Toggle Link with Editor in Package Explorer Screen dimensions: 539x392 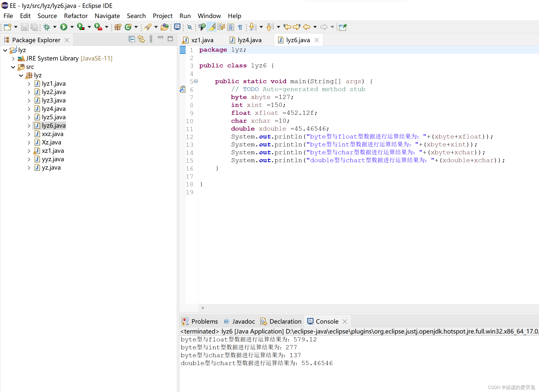pyautogui.click(x=141, y=39)
